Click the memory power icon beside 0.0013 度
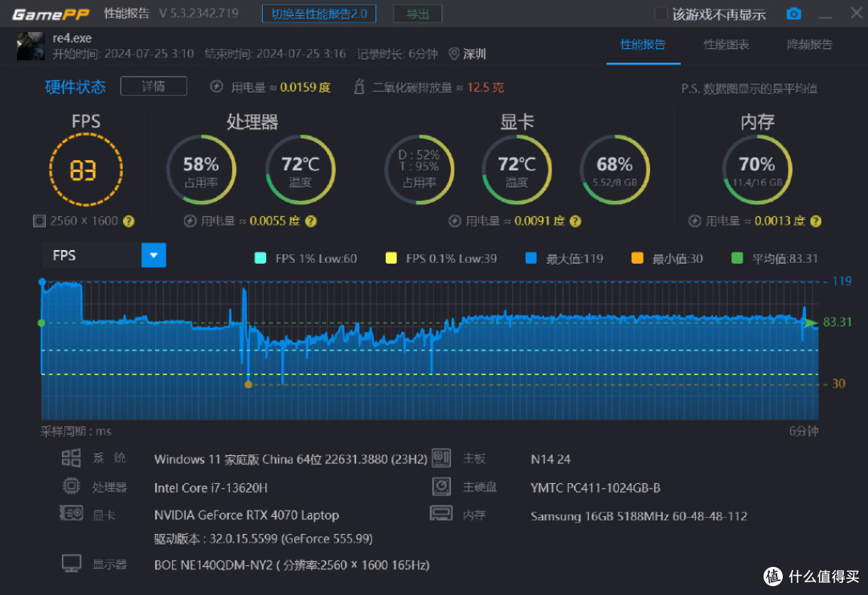 [x=694, y=221]
